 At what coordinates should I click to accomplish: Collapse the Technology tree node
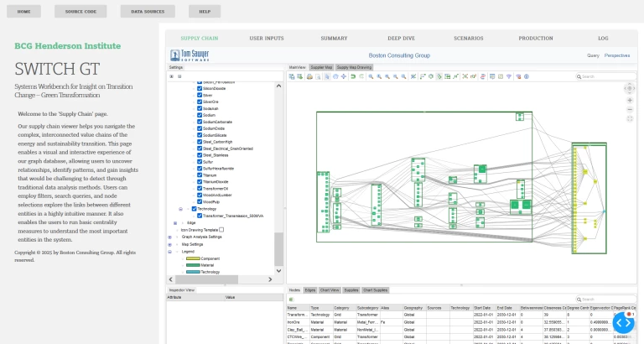coord(181,208)
